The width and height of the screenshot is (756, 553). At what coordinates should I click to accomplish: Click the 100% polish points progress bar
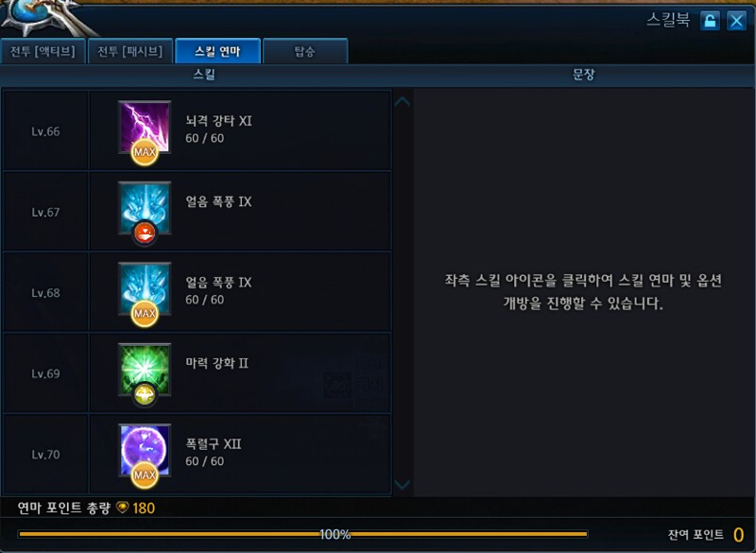click(x=302, y=534)
